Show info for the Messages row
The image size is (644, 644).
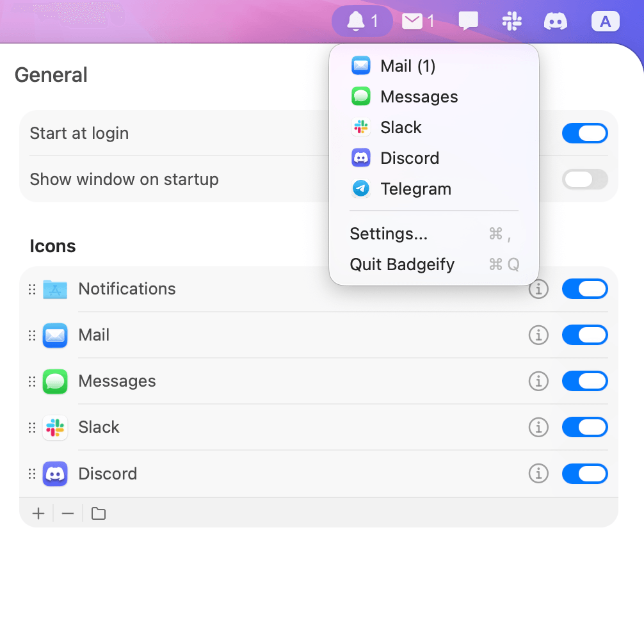[538, 381]
